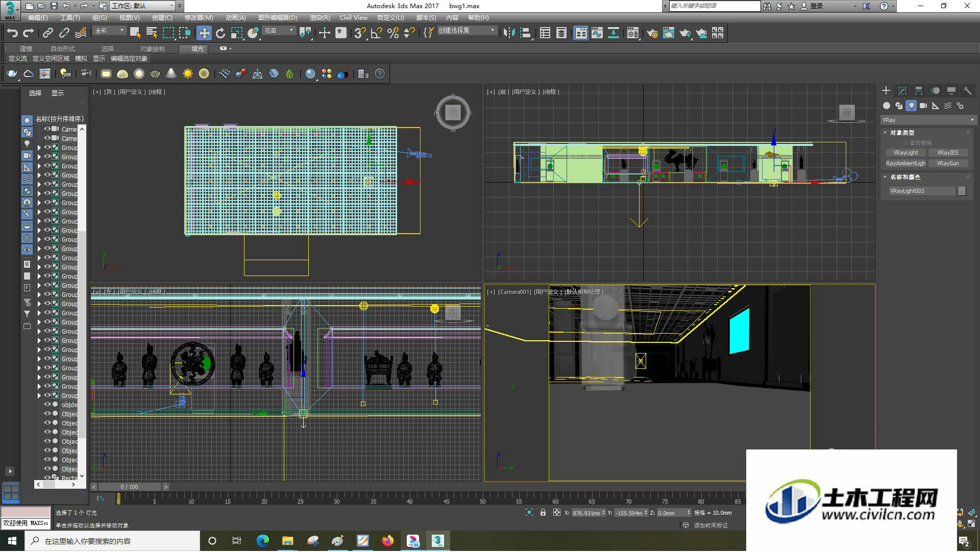
Task: Toggle the 3D Snaps button
Action: click(360, 33)
